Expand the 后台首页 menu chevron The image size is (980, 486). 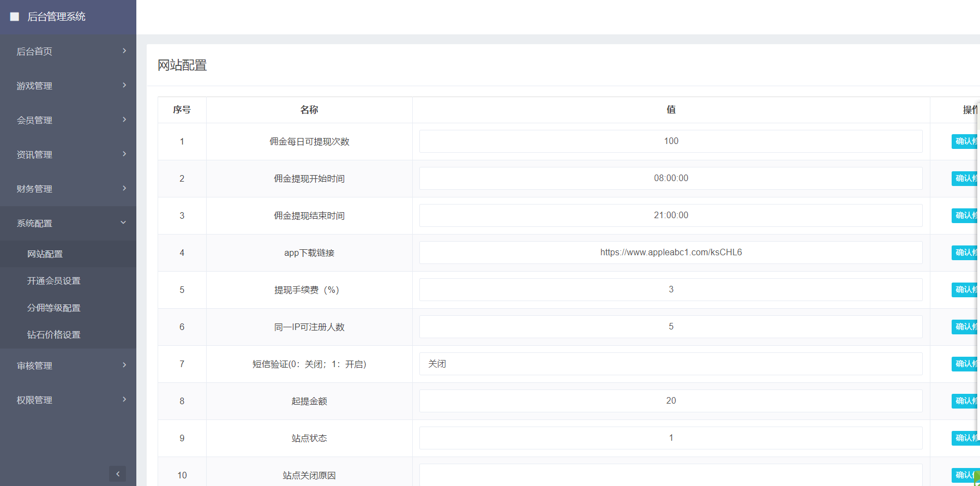(x=124, y=51)
